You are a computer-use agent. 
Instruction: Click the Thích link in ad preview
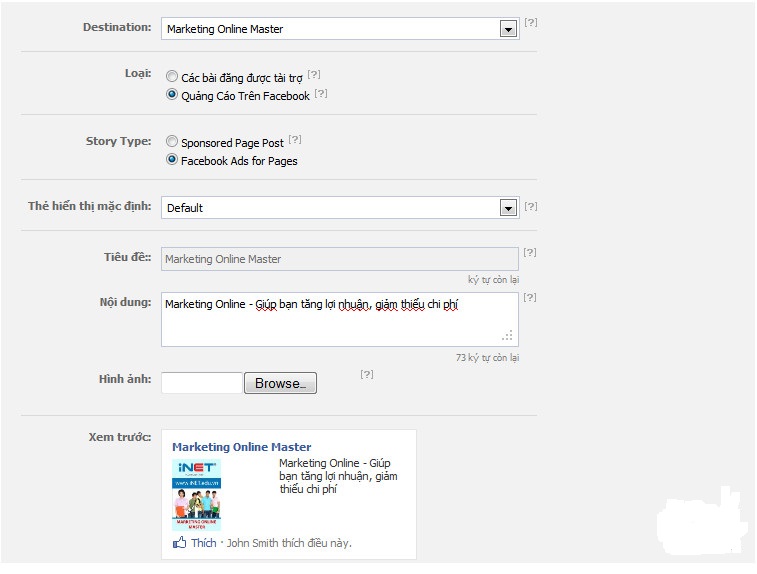[x=204, y=543]
